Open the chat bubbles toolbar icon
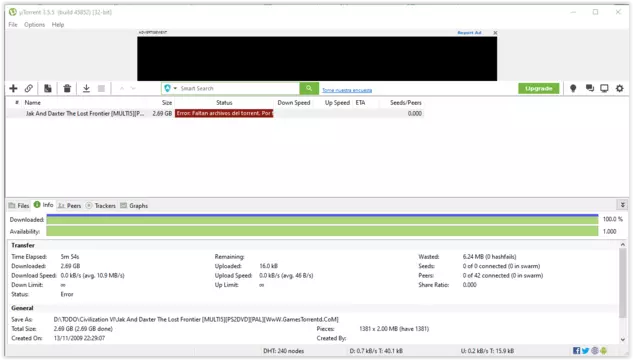The image size is (633, 360). pos(589,88)
